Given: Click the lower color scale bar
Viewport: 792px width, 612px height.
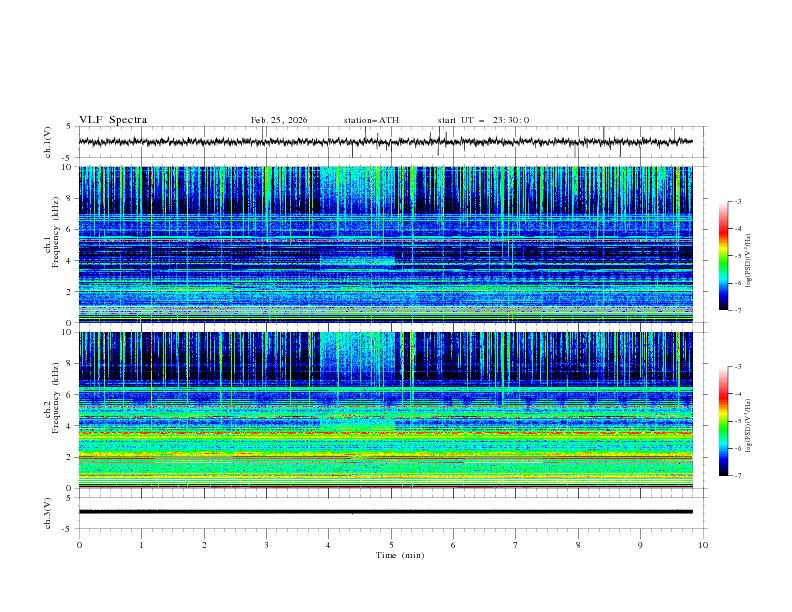Looking at the screenshot, I should pos(723,421).
